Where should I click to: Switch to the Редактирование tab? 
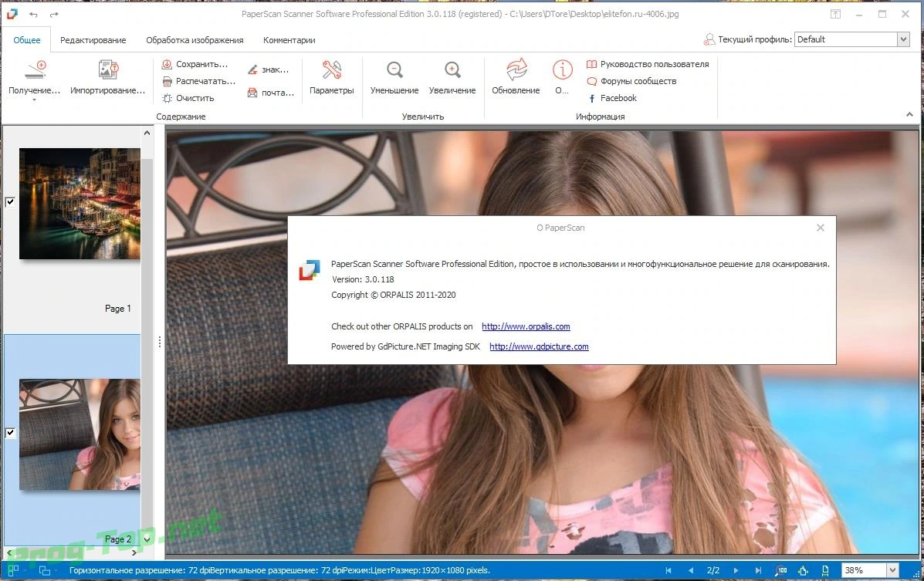(x=93, y=40)
